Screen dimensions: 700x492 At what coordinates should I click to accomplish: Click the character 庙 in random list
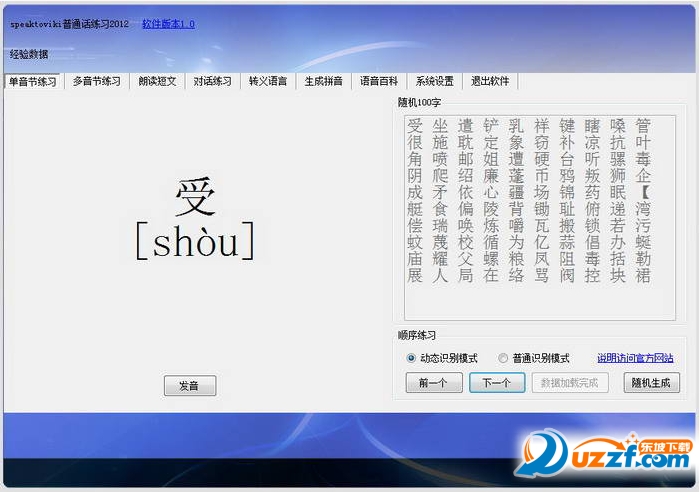point(415,259)
